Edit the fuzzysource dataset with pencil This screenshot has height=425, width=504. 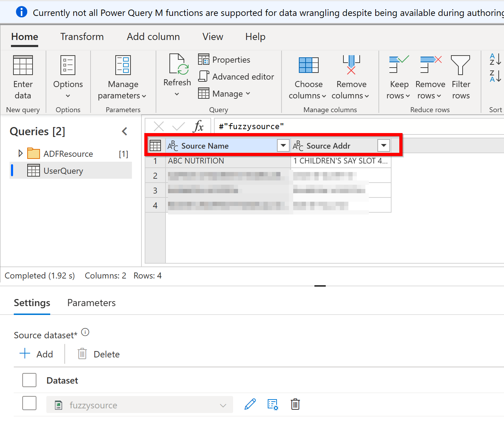point(250,404)
